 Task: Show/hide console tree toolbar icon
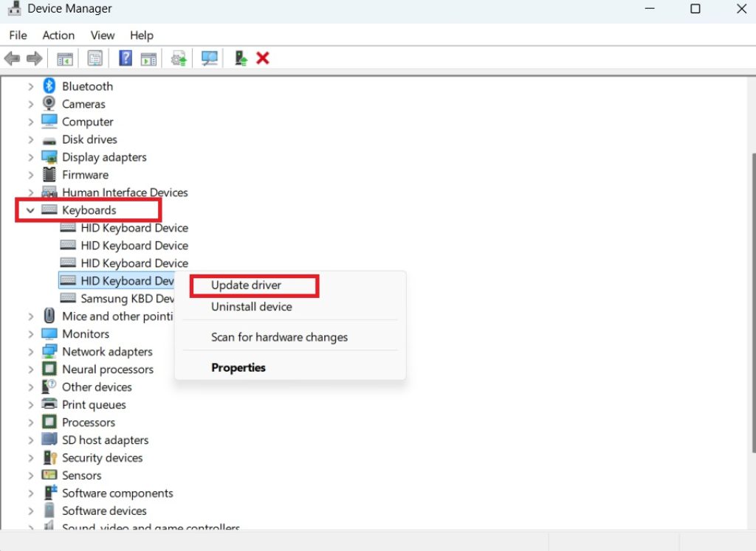click(x=65, y=59)
